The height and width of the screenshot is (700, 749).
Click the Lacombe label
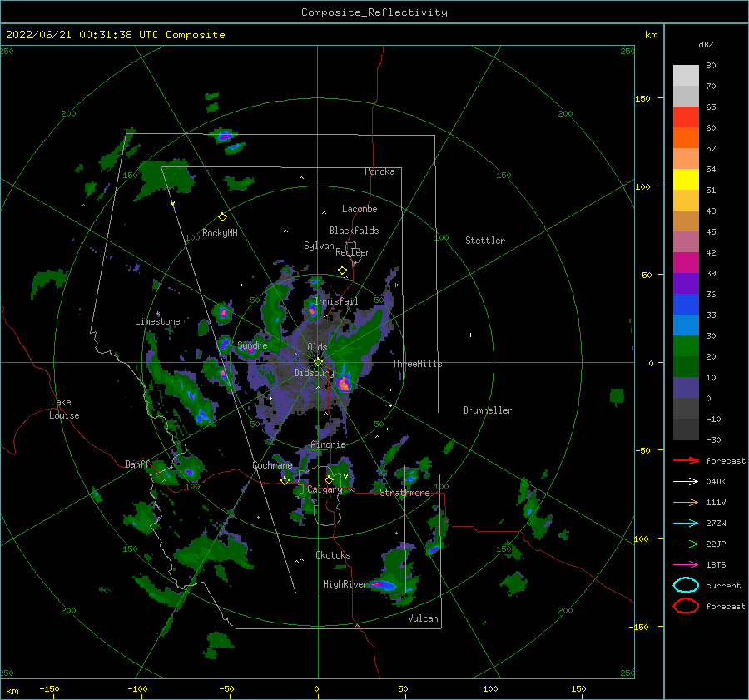pyautogui.click(x=360, y=209)
